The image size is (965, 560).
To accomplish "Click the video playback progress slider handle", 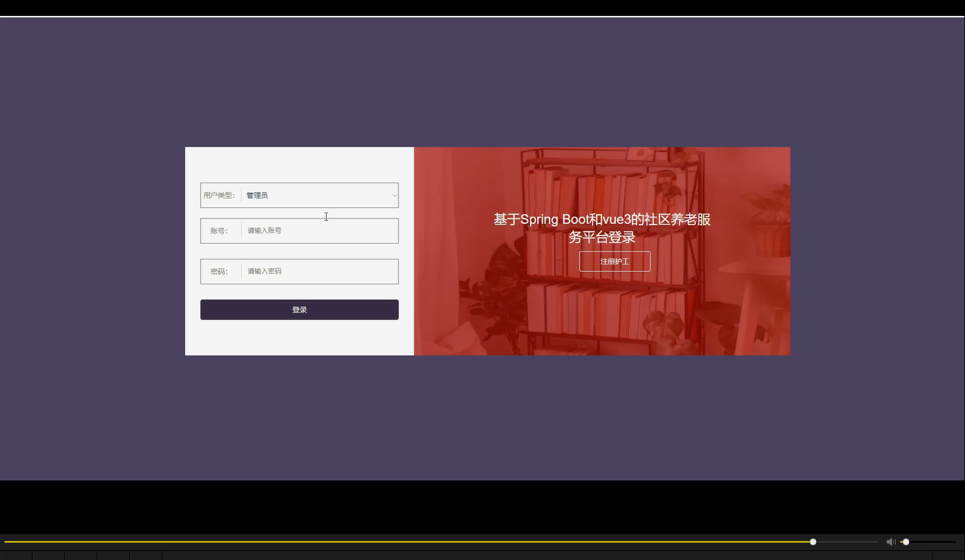I will pyautogui.click(x=813, y=542).
